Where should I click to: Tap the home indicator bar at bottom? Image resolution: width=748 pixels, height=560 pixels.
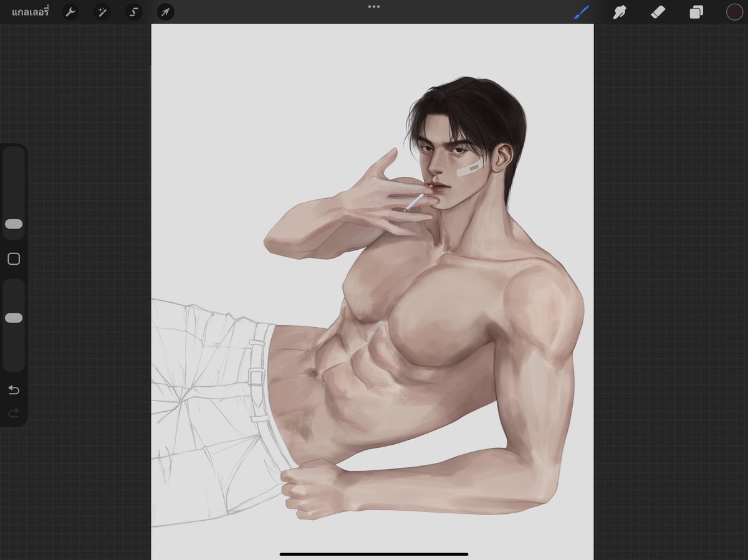click(x=374, y=554)
